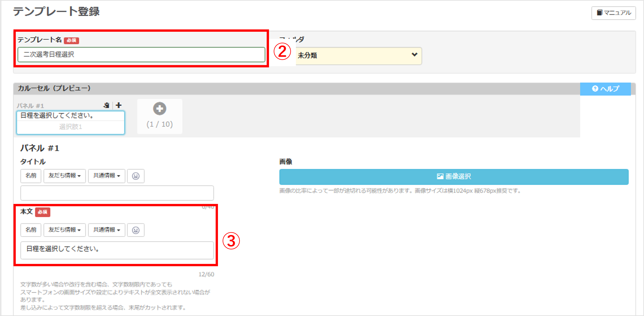Open 共通情報 dropdown in 本文 section
The width and height of the screenshot is (644, 316).
(107, 230)
